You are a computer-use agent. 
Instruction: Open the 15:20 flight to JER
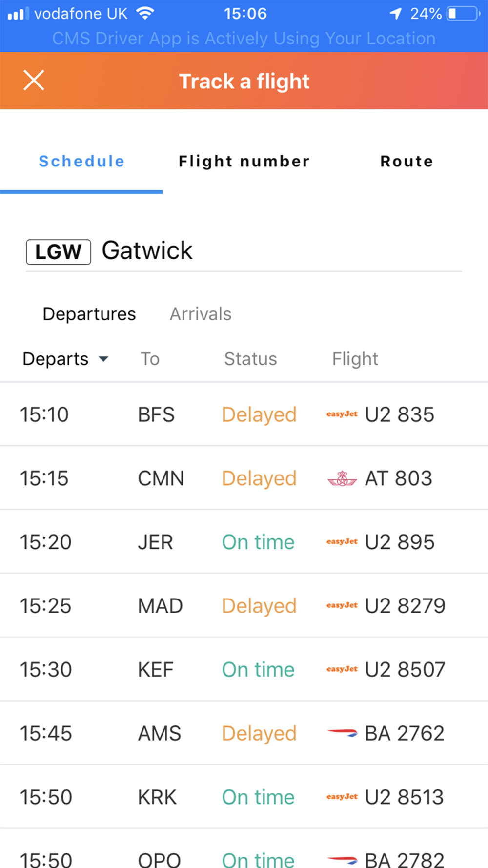tap(244, 542)
